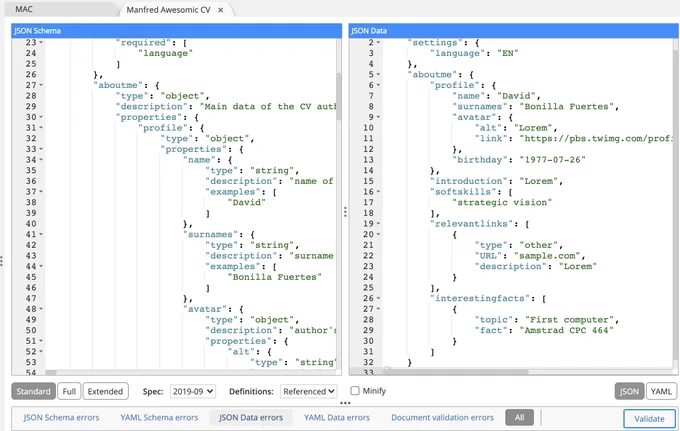Click the "introduction" key in data
The image size is (680, 431).
click(468, 181)
